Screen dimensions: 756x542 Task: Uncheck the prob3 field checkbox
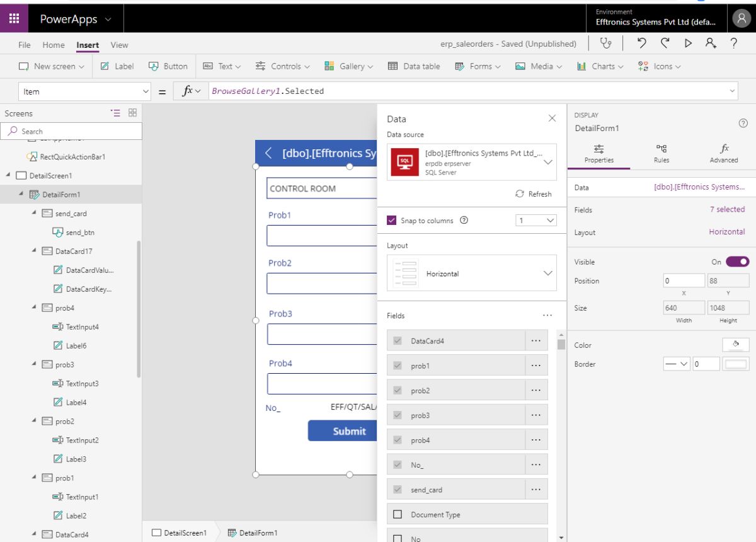click(x=398, y=415)
